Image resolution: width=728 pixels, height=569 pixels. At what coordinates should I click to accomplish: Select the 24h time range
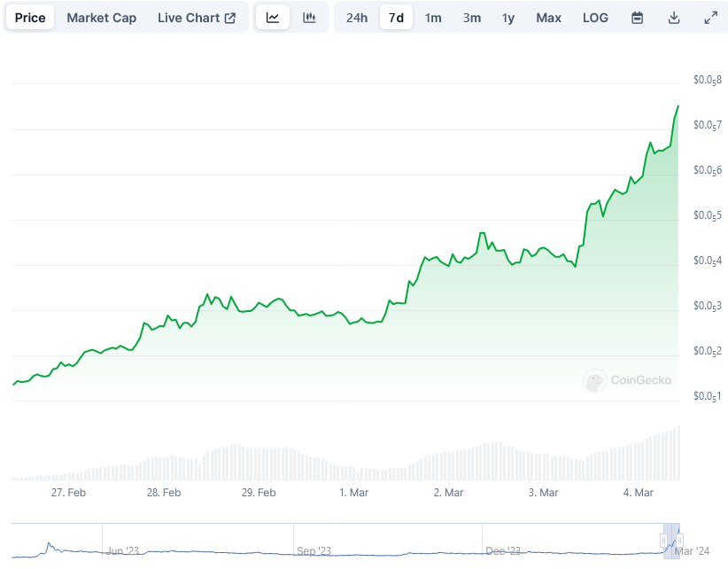[357, 18]
